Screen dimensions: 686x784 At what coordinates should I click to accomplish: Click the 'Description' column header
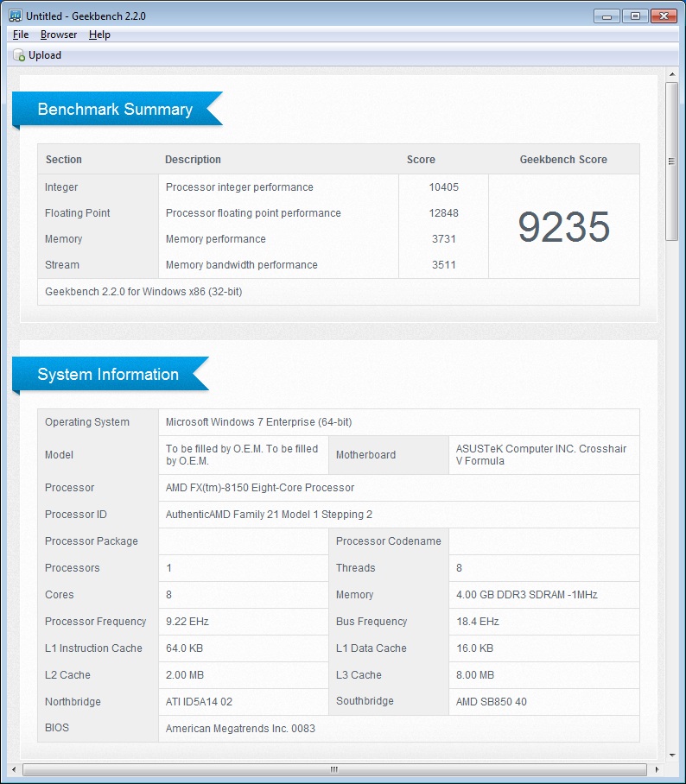(194, 160)
